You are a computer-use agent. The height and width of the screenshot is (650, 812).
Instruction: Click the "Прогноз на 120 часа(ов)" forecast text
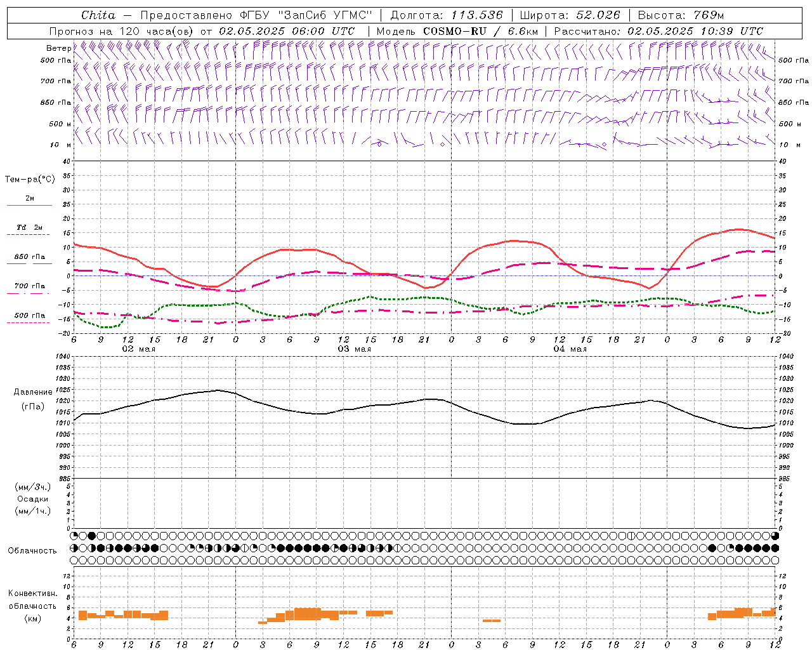[122, 31]
